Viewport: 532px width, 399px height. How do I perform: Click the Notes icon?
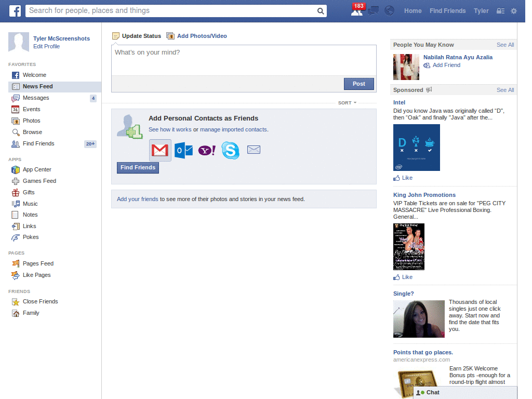pos(15,215)
